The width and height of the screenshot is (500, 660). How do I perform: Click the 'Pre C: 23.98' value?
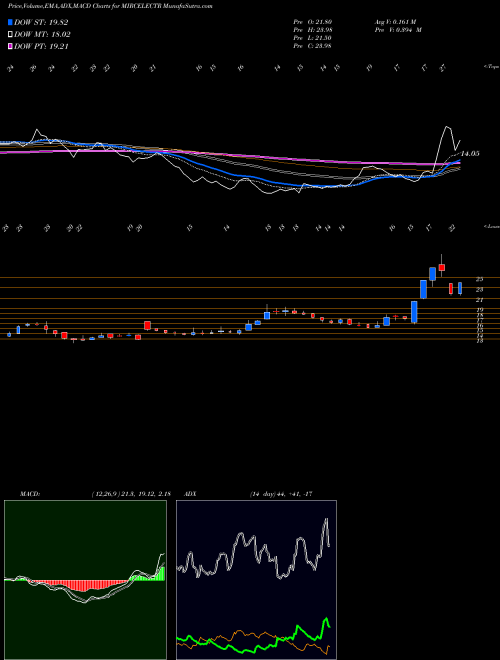pos(313,46)
